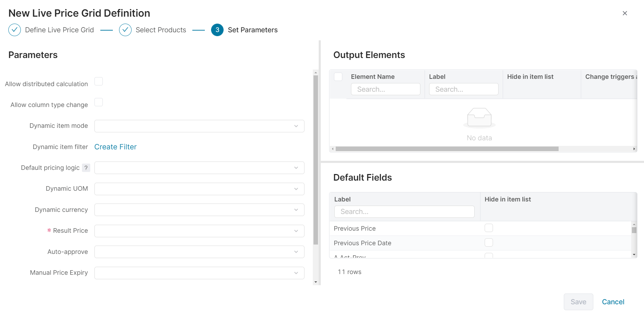Toggle Allow column type change checkbox
Image resolution: width=644 pixels, height=314 pixels.
[x=99, y=102]
